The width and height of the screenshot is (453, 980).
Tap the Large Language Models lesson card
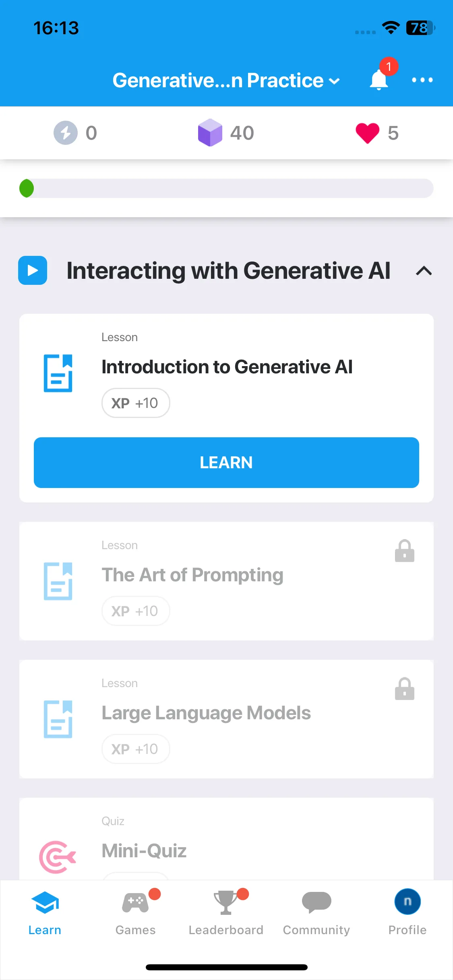pos(226,719)
